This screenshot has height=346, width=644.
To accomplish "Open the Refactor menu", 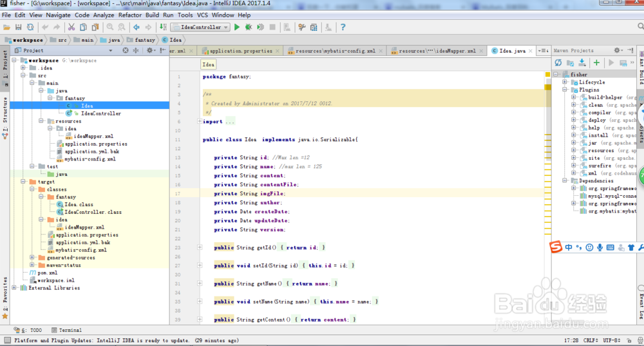I will (x=130, y=15).
